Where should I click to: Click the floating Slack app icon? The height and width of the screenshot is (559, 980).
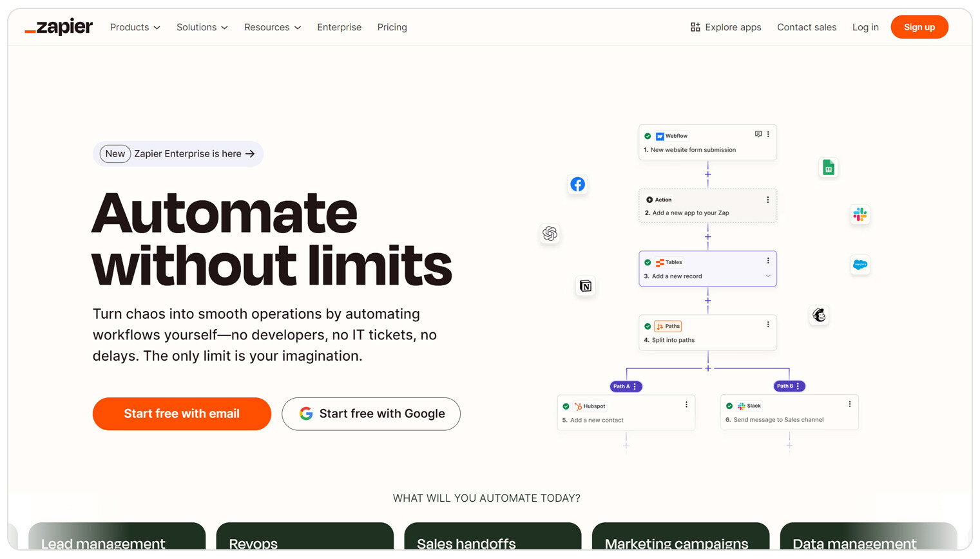point(860,214)
